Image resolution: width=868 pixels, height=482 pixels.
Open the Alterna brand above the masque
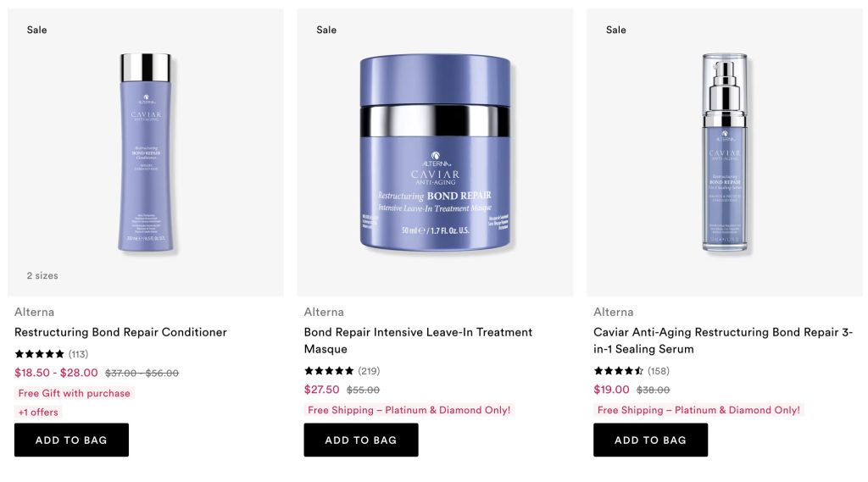[x=324, y=312]
